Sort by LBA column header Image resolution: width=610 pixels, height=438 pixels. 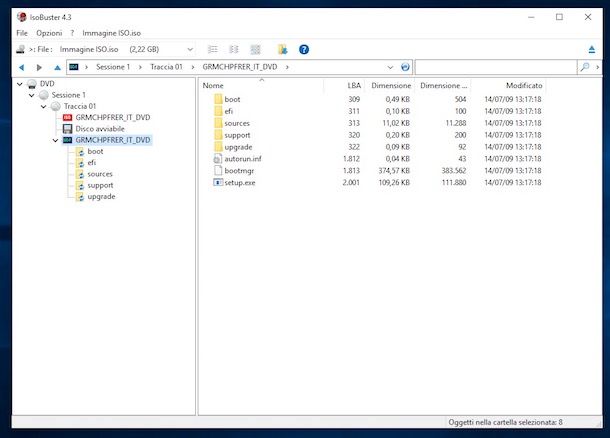pos(354,86)
